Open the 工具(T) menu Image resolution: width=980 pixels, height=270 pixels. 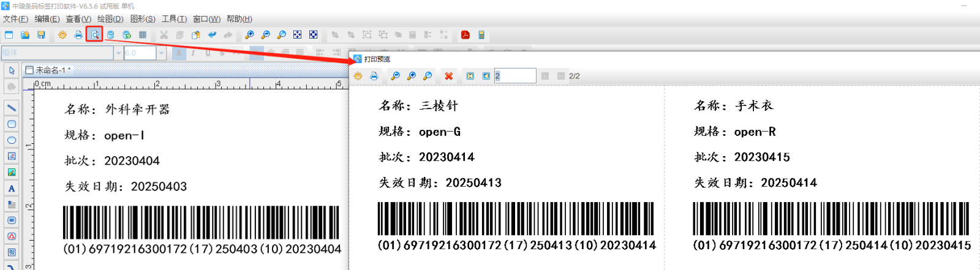pyautogui.click(x=174, y=19)
